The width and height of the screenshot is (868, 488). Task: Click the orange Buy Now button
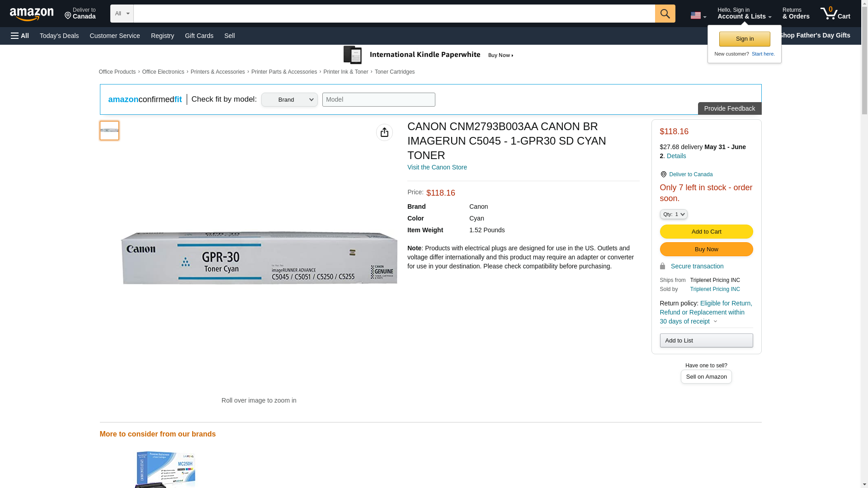point(706,249)
